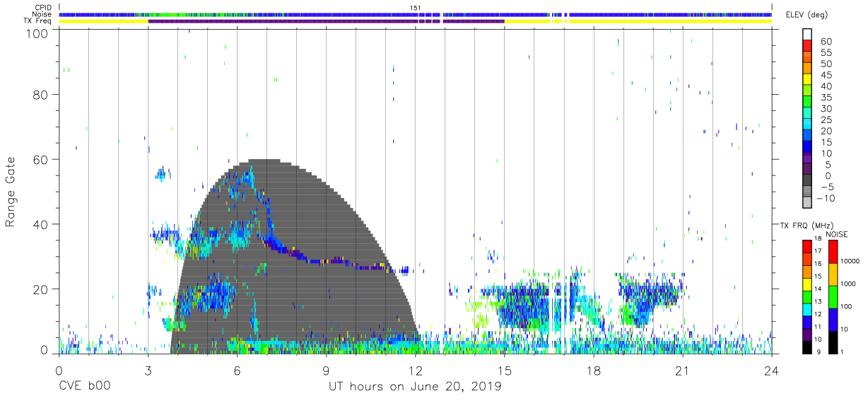This screenshot has height=401, width=868.
Task: Click the '18' hour tick on the time axis
Action: (593, 371)
